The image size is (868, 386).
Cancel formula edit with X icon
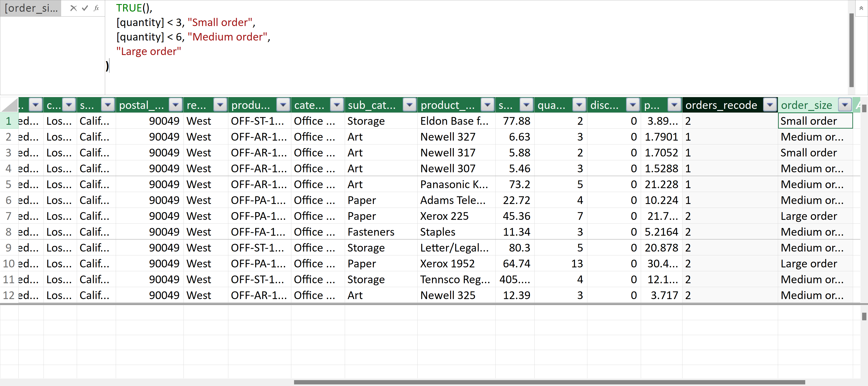point(73,8)
